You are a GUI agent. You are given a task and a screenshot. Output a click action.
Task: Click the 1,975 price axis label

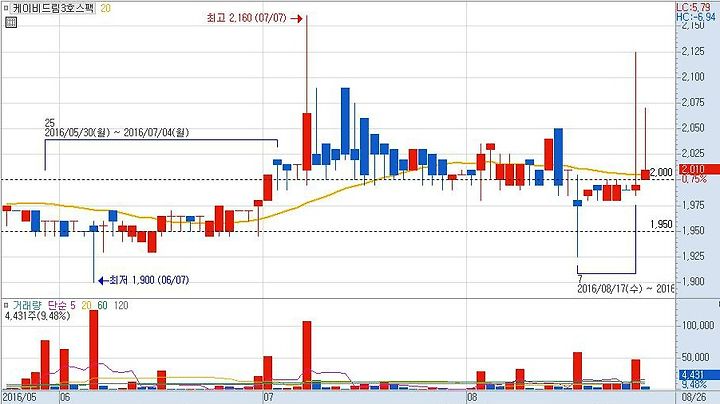point(693,205)
